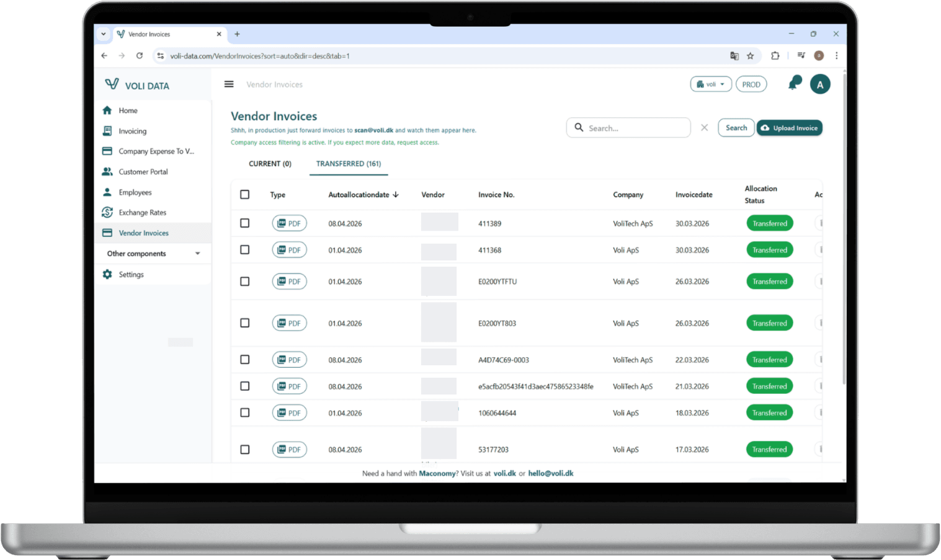
Task: Select the Employees person icon
Action: [107, 192]
